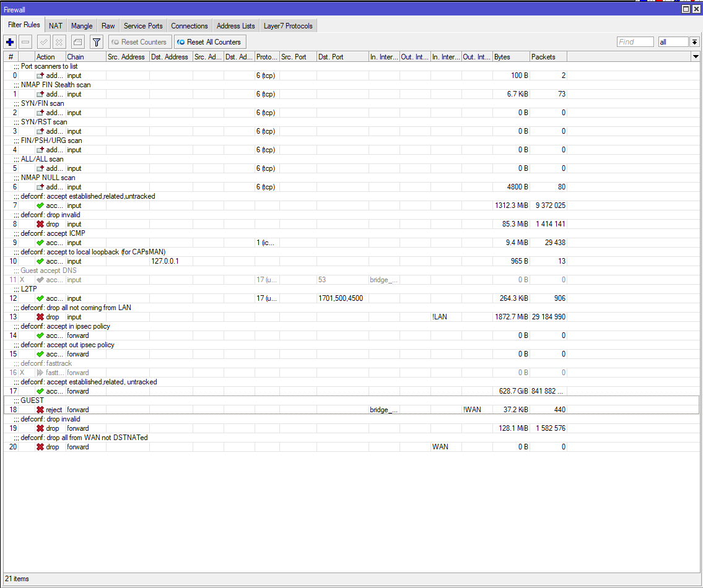Open the Address Lists tab
Viewport: 703px width, 588px height.
pyautogui.click(x=235, y=26)
